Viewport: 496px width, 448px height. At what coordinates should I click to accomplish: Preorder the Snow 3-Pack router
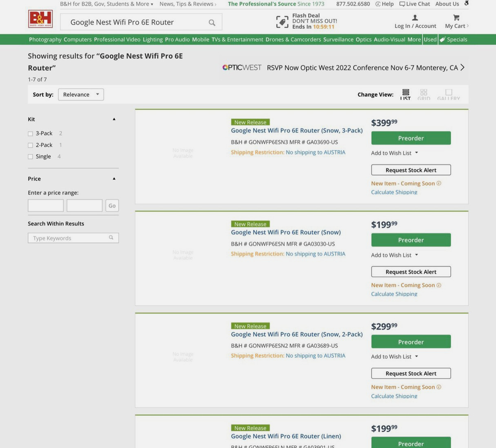411,138
